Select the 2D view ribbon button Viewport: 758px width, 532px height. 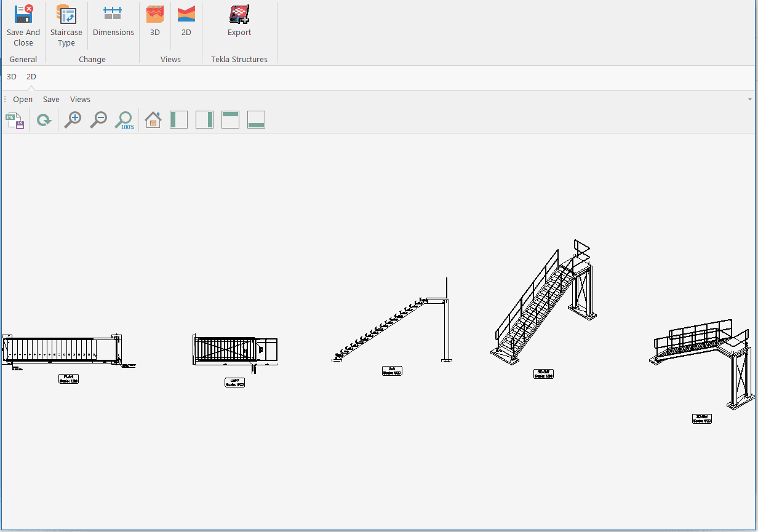click(186, 21)
